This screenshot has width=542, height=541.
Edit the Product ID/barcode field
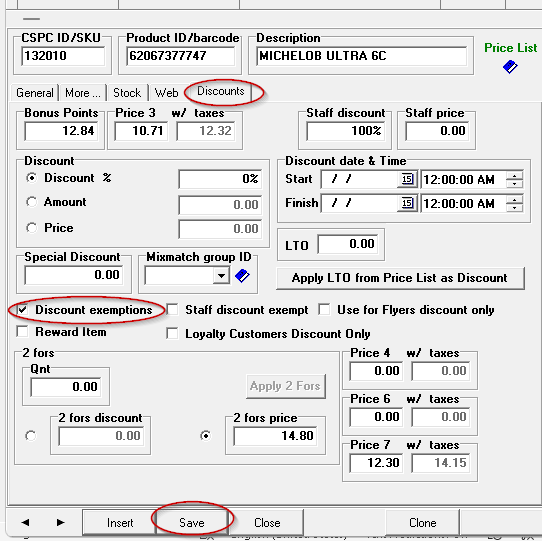(x=180, y=56)
